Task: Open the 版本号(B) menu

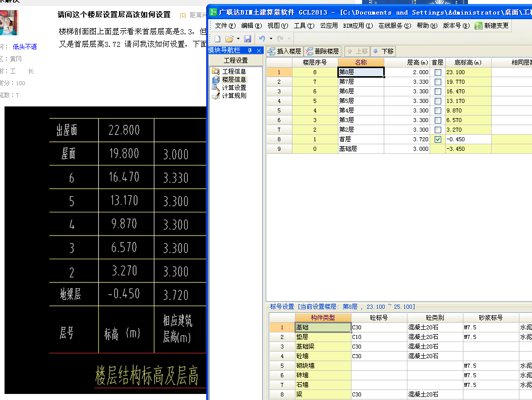Action: 456,26
